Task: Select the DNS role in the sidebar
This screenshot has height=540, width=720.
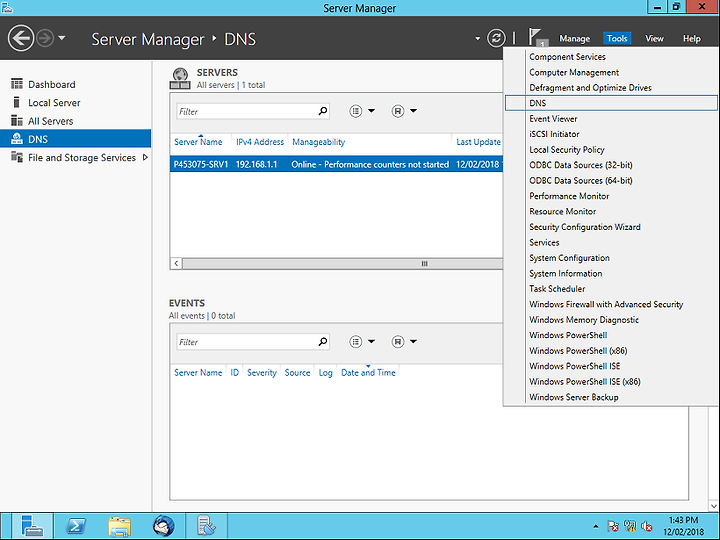Action: [x=75, y=139]
